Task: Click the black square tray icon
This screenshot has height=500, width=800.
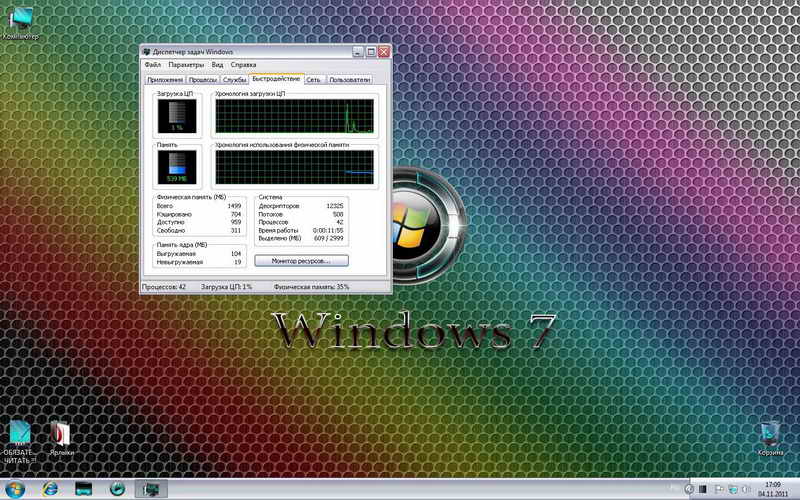Action: click(x=703, y=490)
